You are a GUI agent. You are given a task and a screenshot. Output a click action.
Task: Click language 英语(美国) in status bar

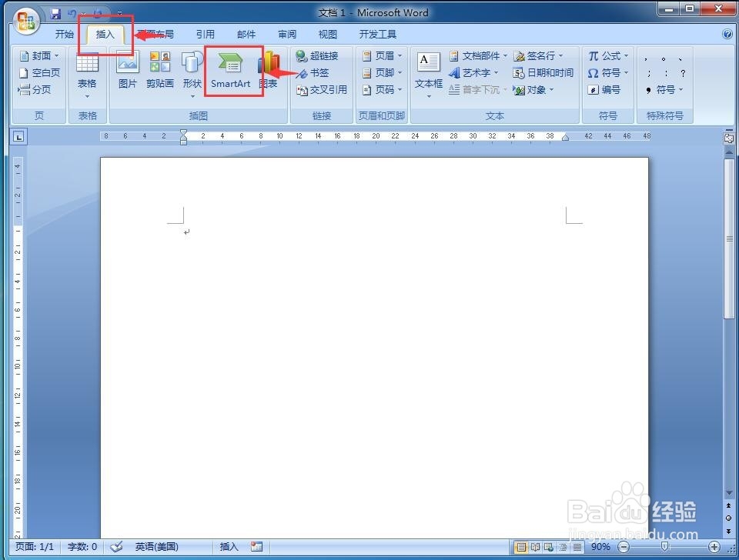[x=156, y=546]
